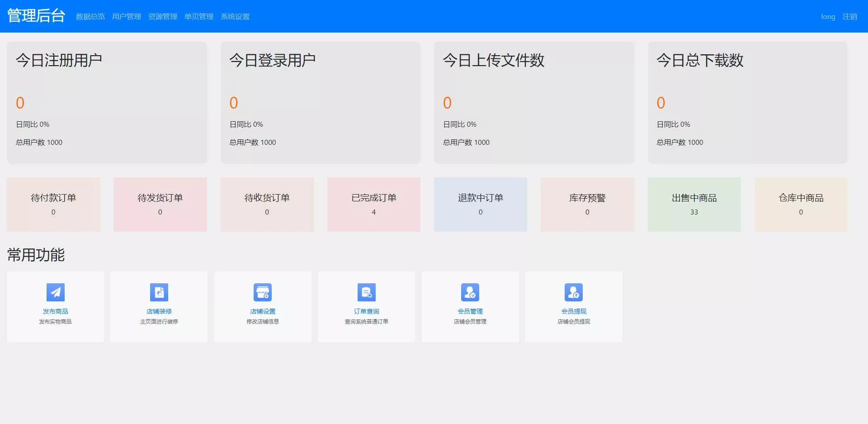Click the 管理后台 brand title
Screen dimensions: 868x424
point(36,16)
